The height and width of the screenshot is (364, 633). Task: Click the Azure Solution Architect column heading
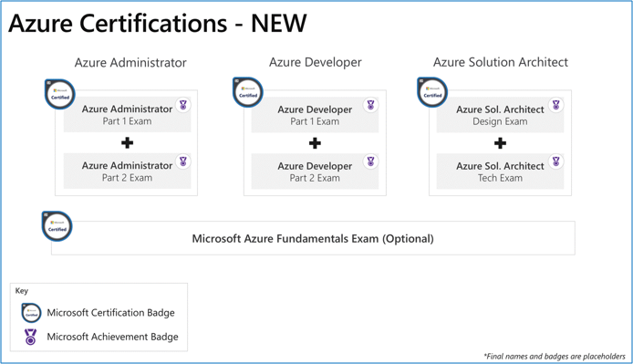pos(501,62)
